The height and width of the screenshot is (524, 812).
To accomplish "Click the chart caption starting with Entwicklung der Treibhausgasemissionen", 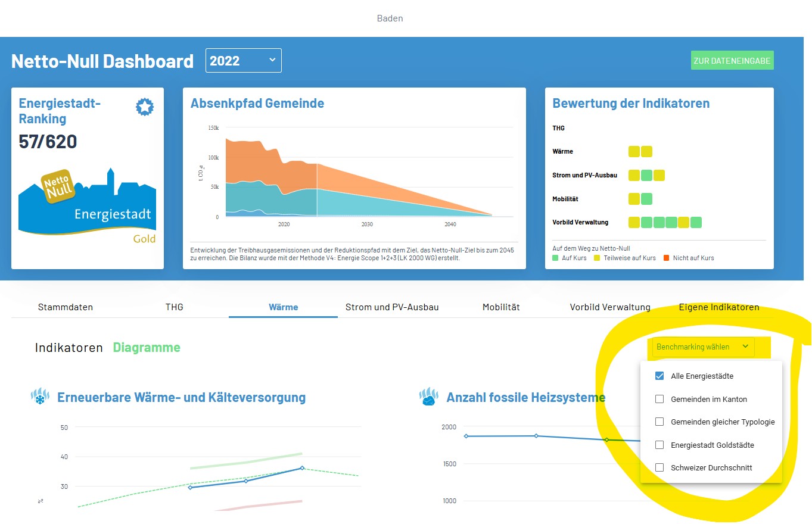I will point(352,254).
